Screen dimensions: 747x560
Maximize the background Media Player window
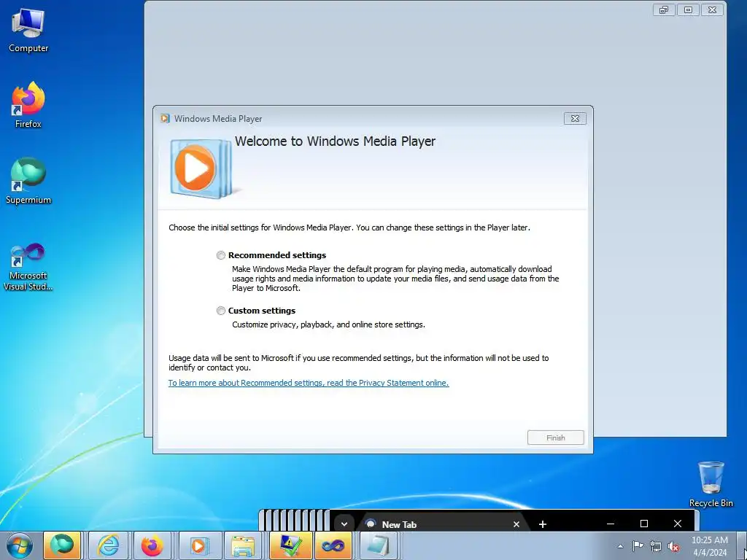pyautogui.click(x=688, y=9)
